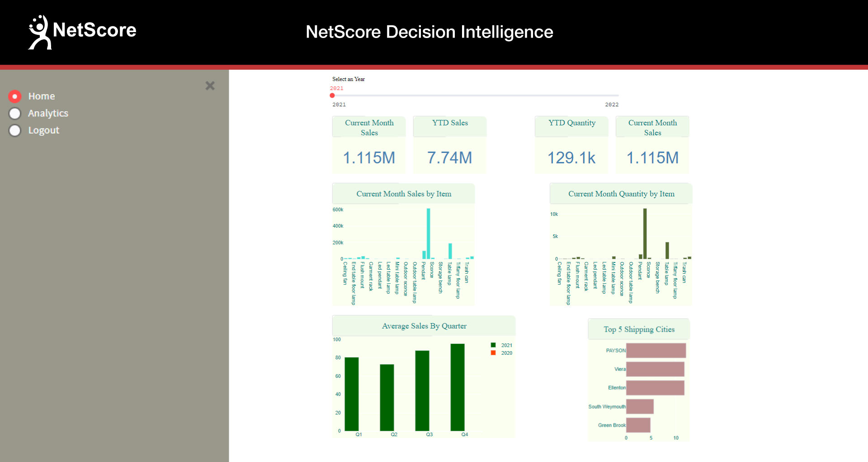Click the NetScore logo
The image size is (868, 462).
click(x=82, y=32)
